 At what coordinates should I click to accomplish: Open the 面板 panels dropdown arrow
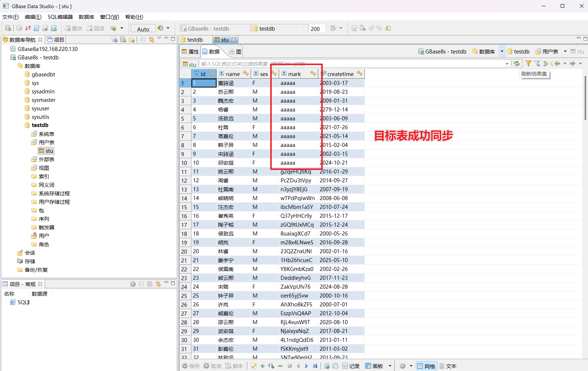point(390,366)
